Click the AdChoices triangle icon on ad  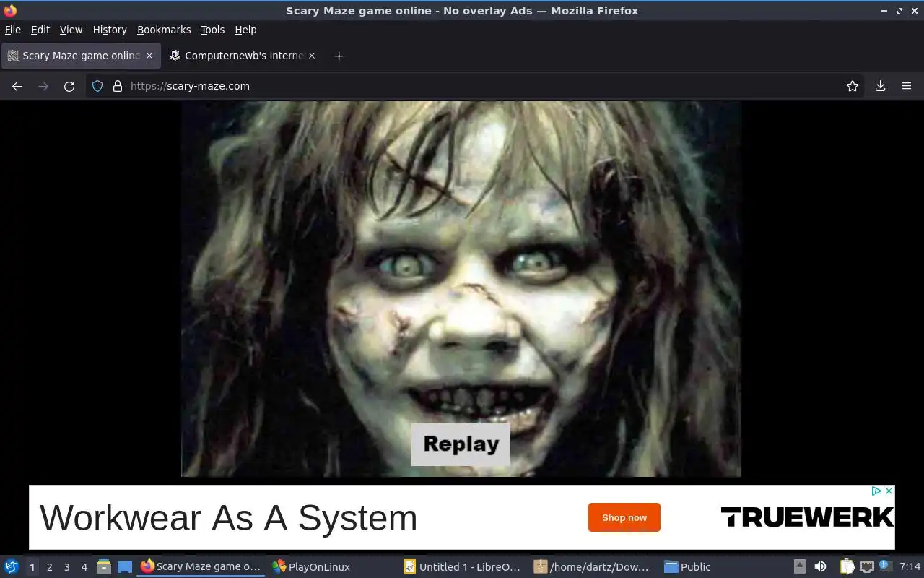[x=876, y=491]
